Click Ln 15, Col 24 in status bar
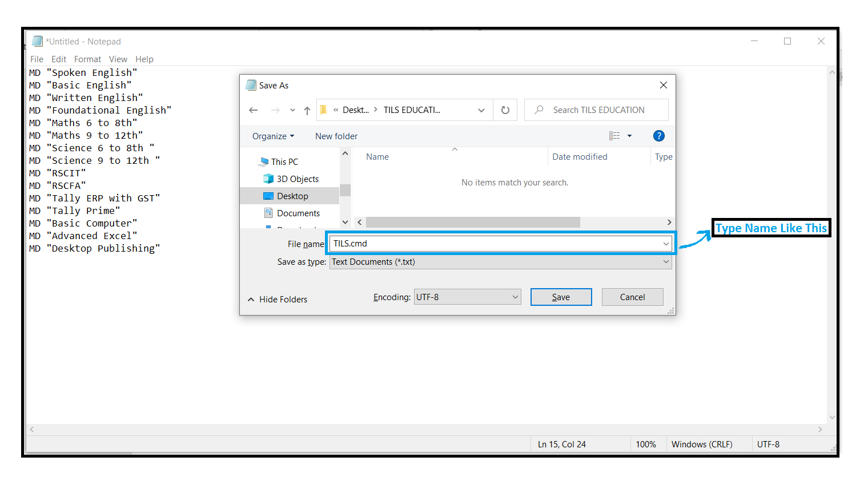This screenshot has width=868, height=477. pyautogui.click(x=562, y=444)
